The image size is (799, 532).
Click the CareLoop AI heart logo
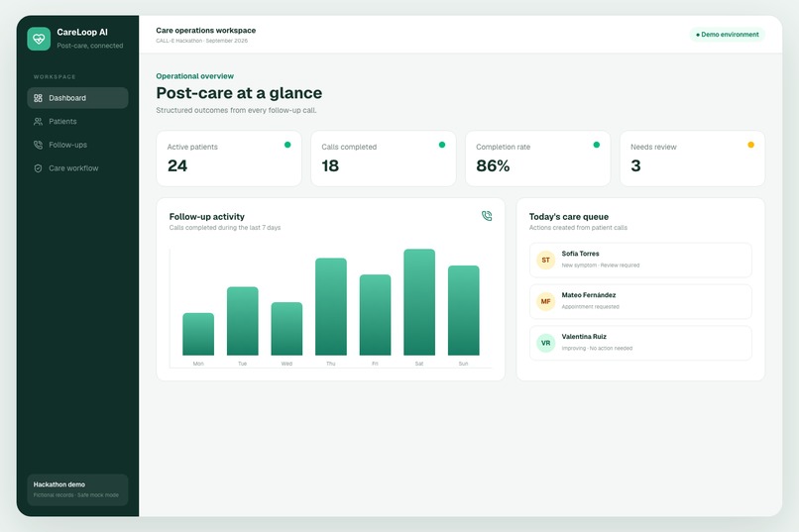pos(39,39)
